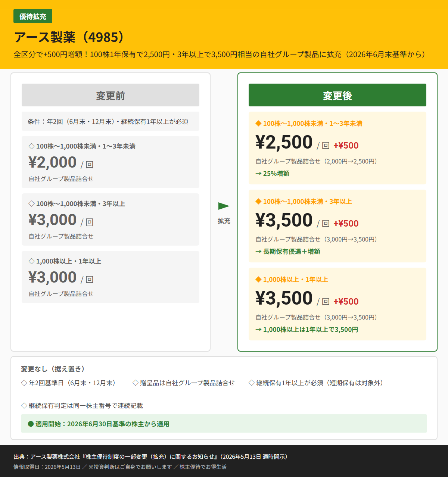
Task: Select the 変更前 header
Action: 111,95
